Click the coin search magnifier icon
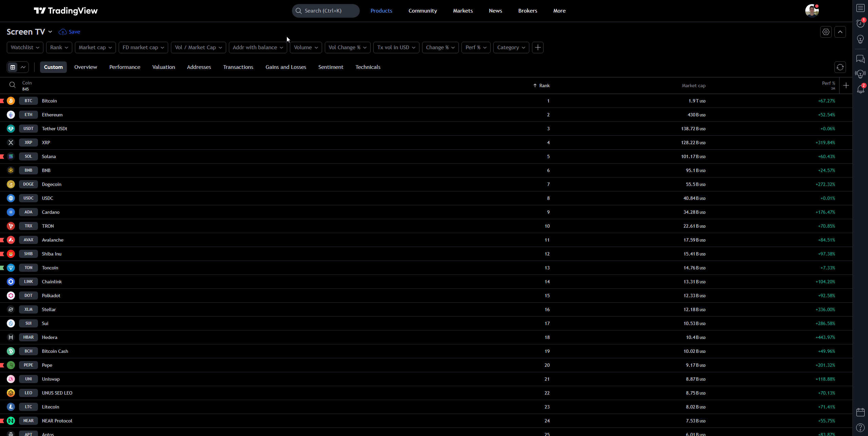Image resolution: width=868 pixels, height=436 pixels. pyautogui.click(x=13, y=85)
